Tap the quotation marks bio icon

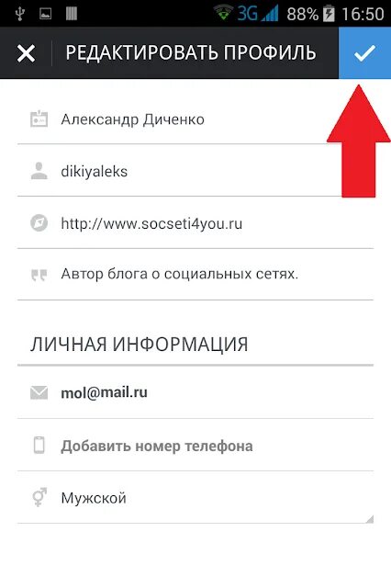(x=39, y=275)
